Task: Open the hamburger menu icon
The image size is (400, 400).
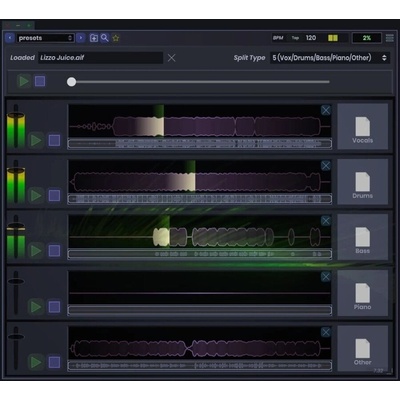Action: (x=389, y=38)
